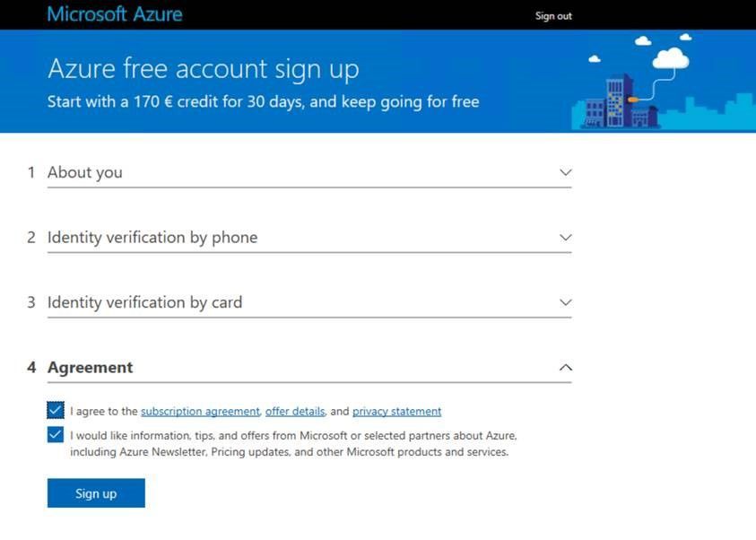756x540 pixels.
Task: Collapse the Agreement section chevron
Action: click(566, 368)
